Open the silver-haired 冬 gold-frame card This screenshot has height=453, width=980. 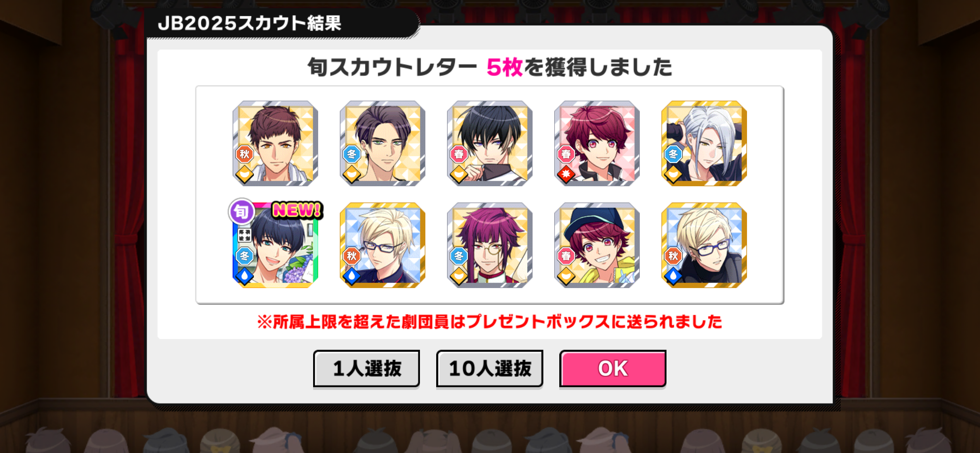point(704,143)
